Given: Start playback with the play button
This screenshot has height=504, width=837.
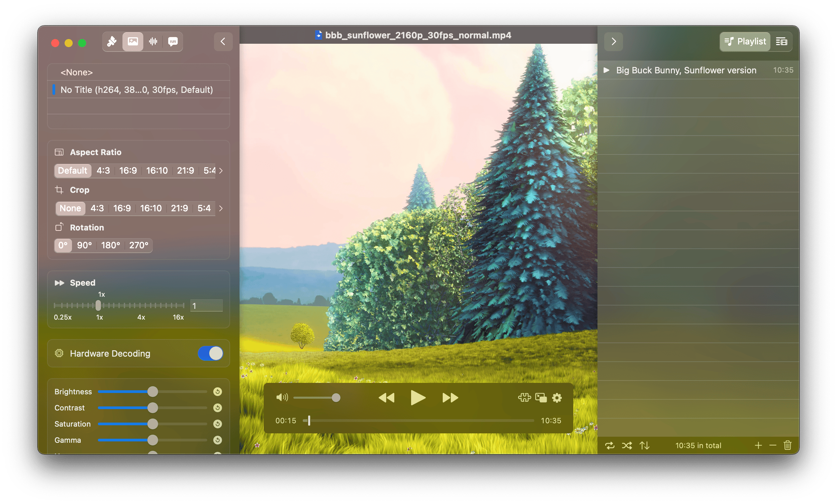Looking at the screenshot, I should [418, 398].
